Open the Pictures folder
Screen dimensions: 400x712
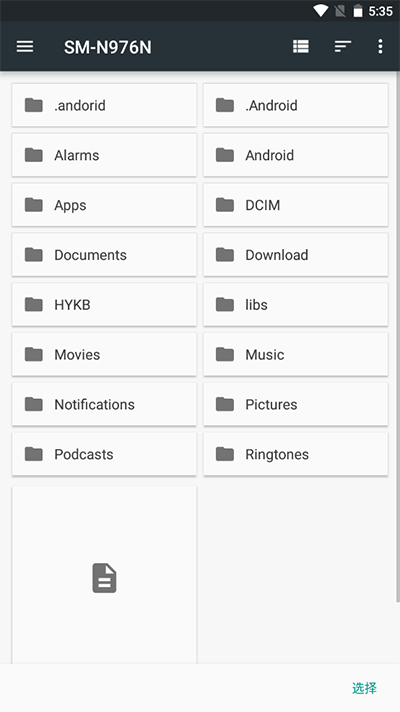[296, 404]
